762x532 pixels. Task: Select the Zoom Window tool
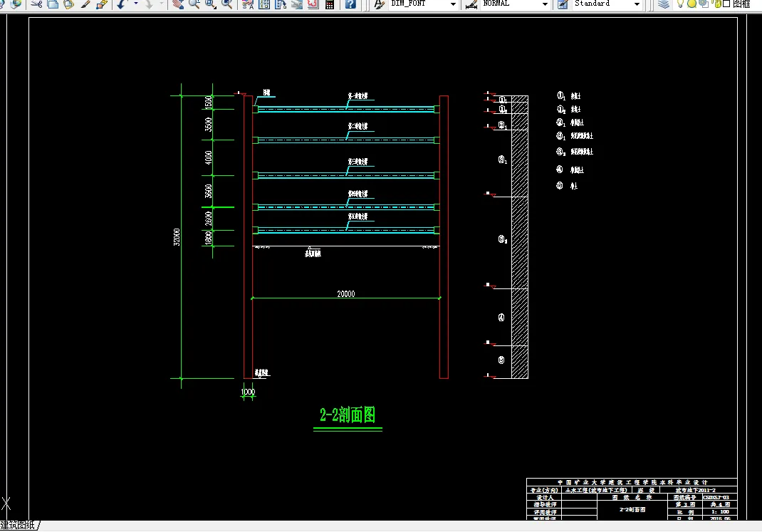point(210,4)
